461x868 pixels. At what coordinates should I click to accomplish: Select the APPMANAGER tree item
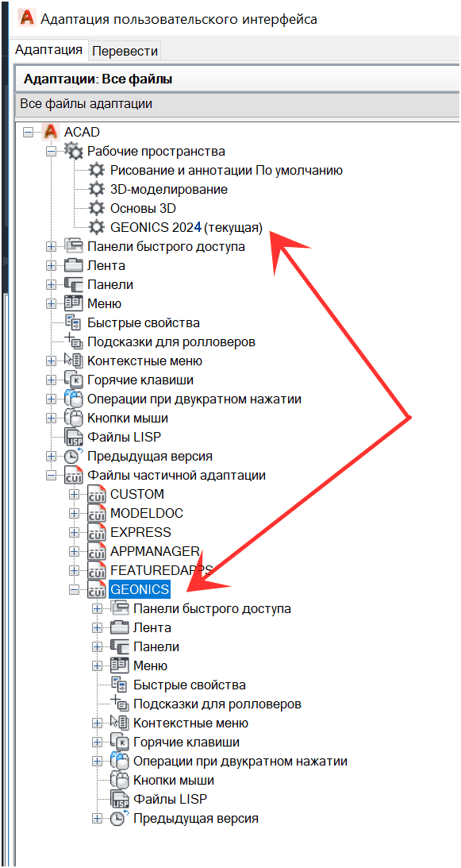coord(155,551)
